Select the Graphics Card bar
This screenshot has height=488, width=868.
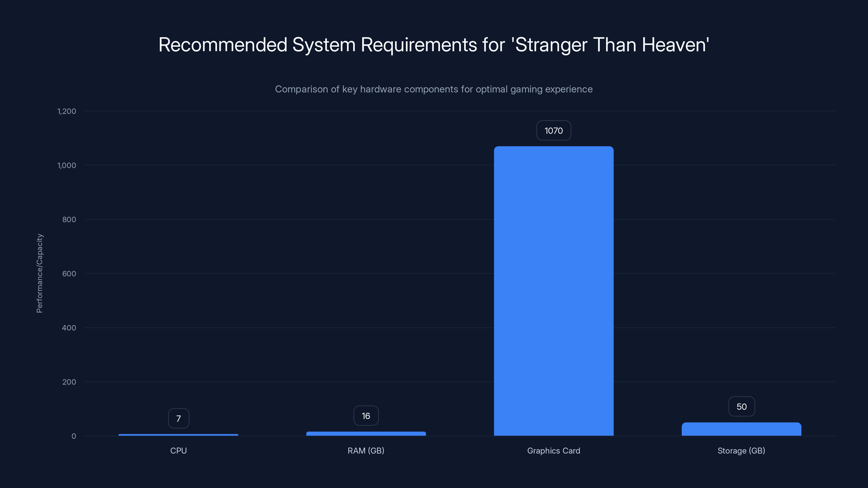point(554,291)
